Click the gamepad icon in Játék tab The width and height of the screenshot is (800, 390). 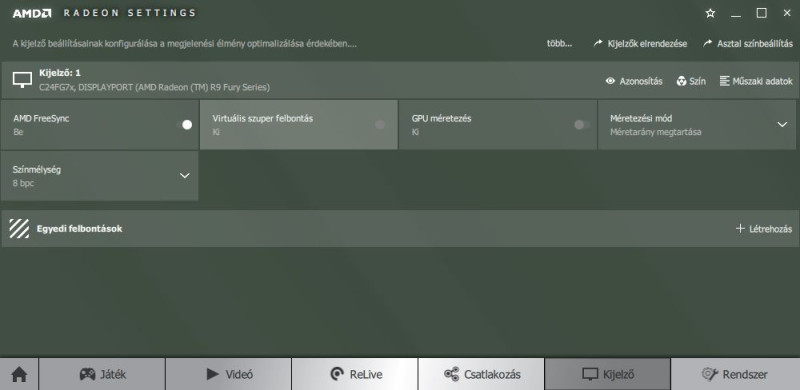(x=87, y=374)
